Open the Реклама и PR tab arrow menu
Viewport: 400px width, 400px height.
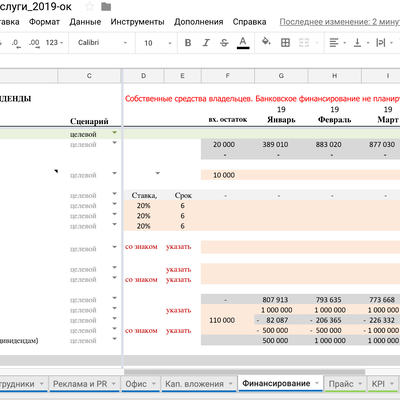[114, 384]
